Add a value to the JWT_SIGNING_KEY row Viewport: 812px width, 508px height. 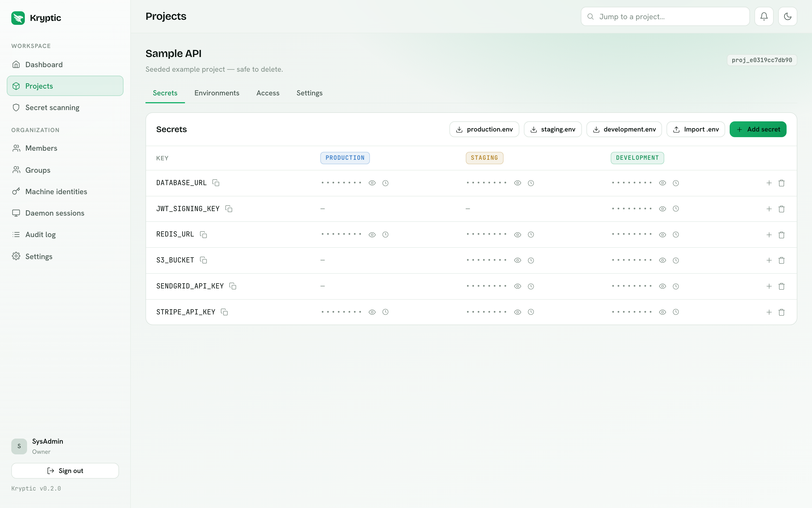(769, 209)
